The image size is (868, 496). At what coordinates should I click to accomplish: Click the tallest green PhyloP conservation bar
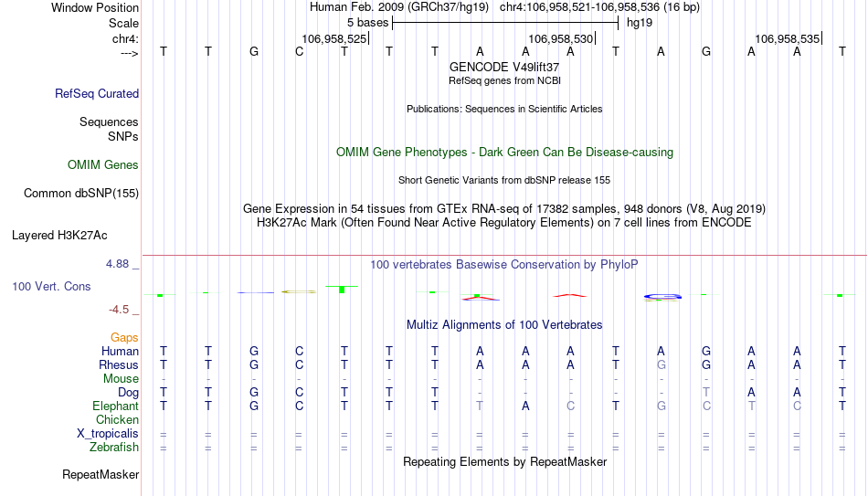coord(342,290)
